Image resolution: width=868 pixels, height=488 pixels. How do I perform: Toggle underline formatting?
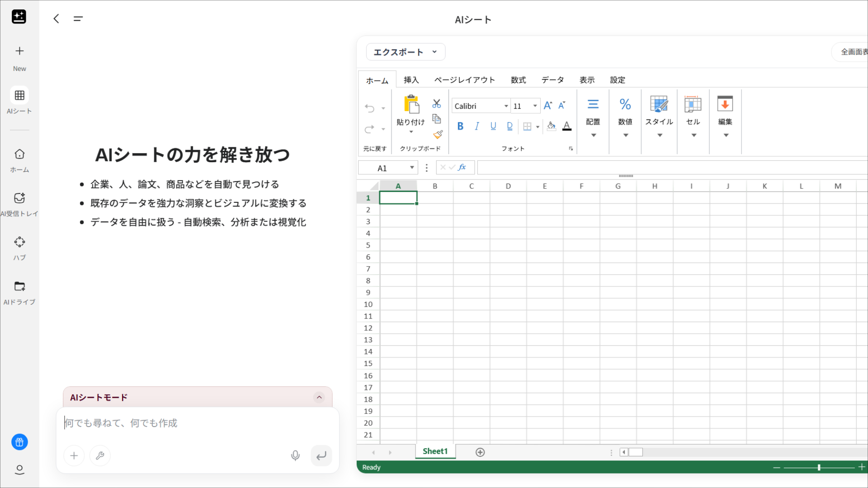(493, 127)
